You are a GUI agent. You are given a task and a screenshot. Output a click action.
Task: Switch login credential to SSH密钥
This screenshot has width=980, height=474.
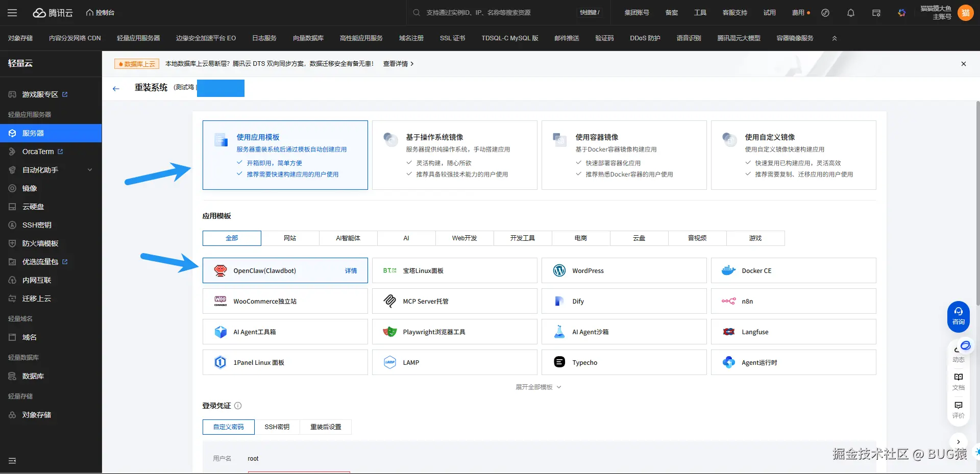tap(277, 427)
